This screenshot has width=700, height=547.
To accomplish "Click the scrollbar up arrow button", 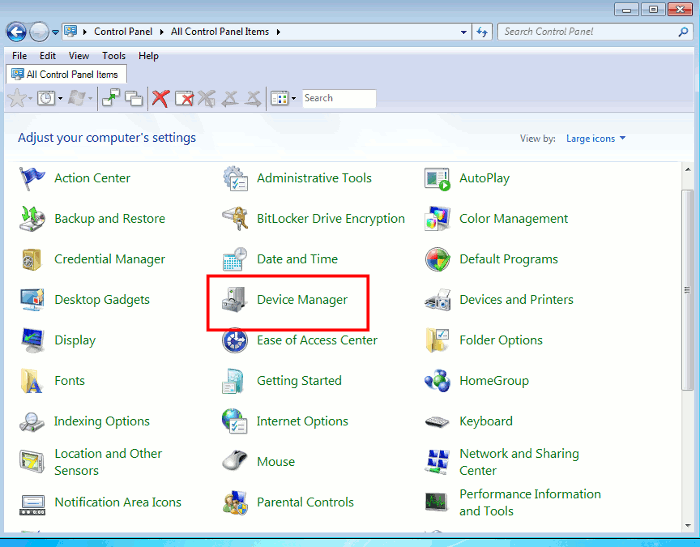I will point(688,170).
